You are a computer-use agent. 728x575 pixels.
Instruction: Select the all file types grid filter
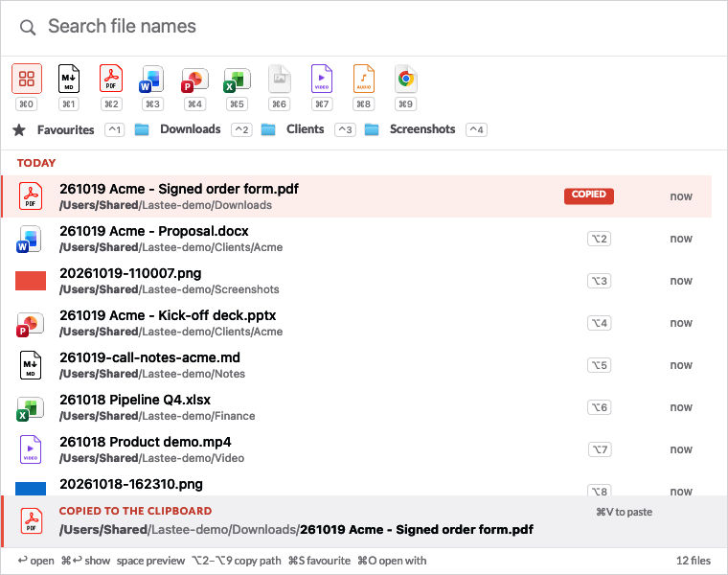[27, 79]
